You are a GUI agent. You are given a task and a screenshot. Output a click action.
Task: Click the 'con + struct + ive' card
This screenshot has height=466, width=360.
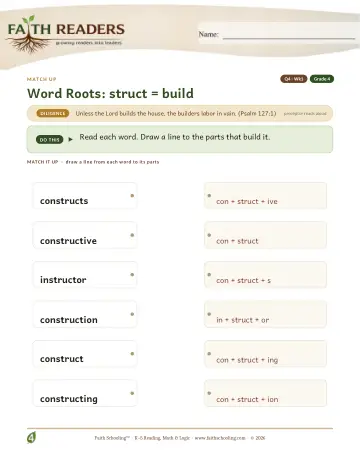265,196
